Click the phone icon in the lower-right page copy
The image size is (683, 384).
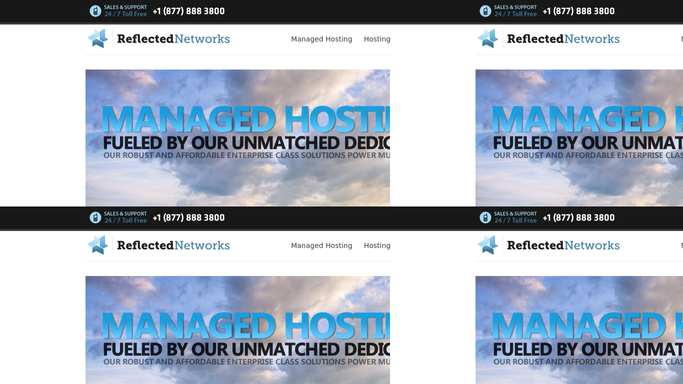[x=485, y=217]
